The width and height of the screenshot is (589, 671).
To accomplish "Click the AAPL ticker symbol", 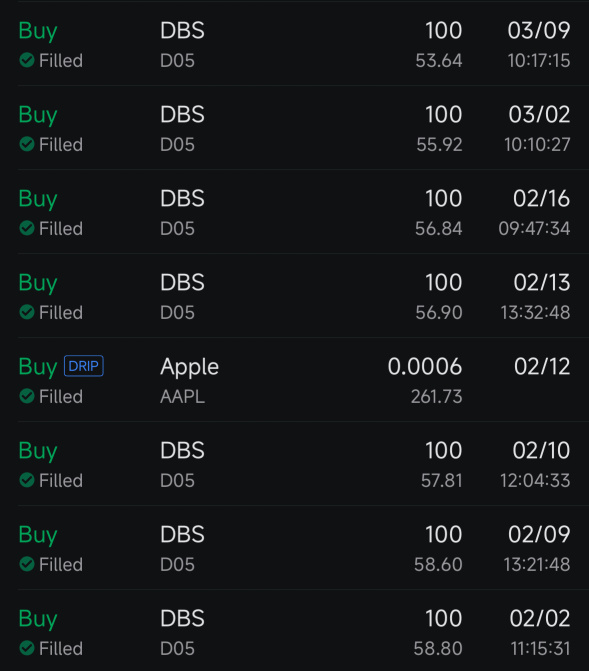I will tap(182, 397).
